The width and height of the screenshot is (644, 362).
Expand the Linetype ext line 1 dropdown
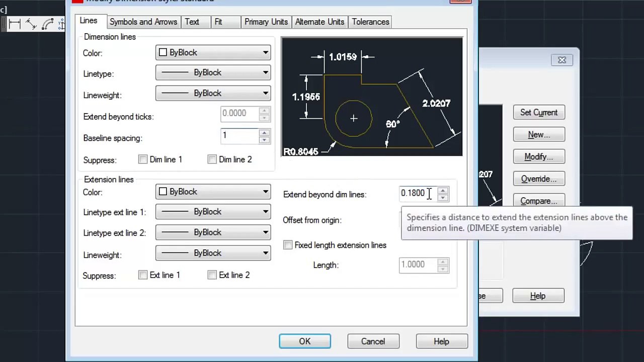pyautogui.click(x=213, y=212)
